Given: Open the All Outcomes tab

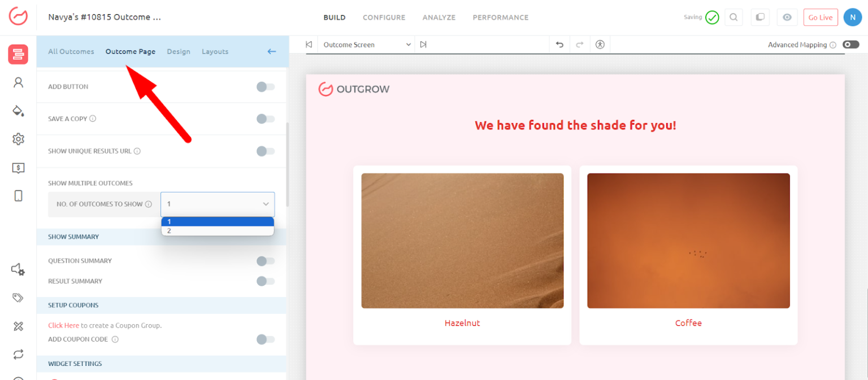Looking at the screenshot, I should [x=71, y=51].
